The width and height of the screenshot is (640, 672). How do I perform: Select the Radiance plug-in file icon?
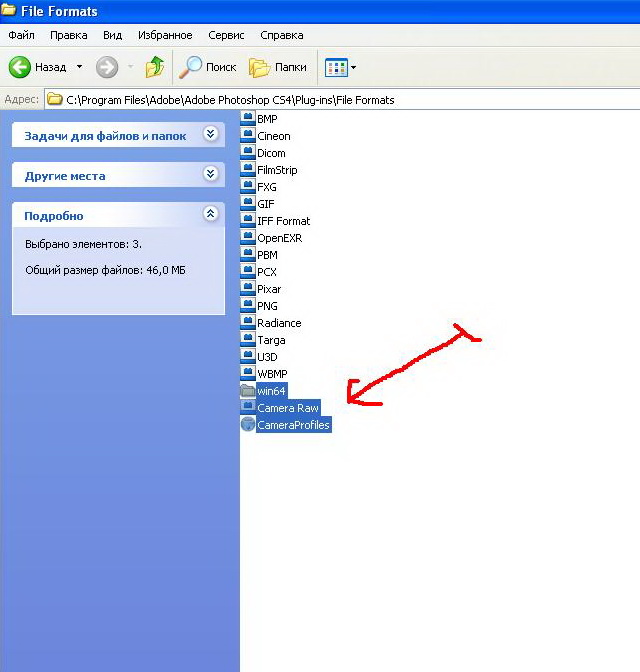(248, 322)
